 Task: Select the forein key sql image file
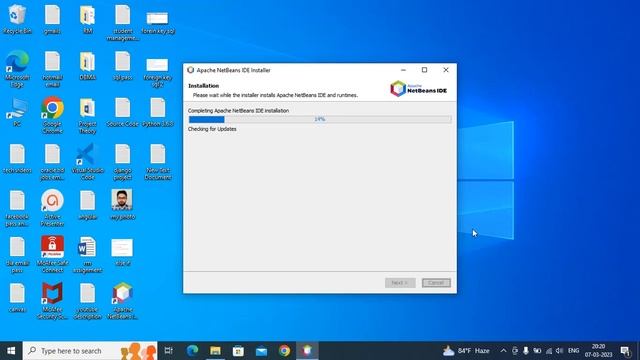pos(158,22)
